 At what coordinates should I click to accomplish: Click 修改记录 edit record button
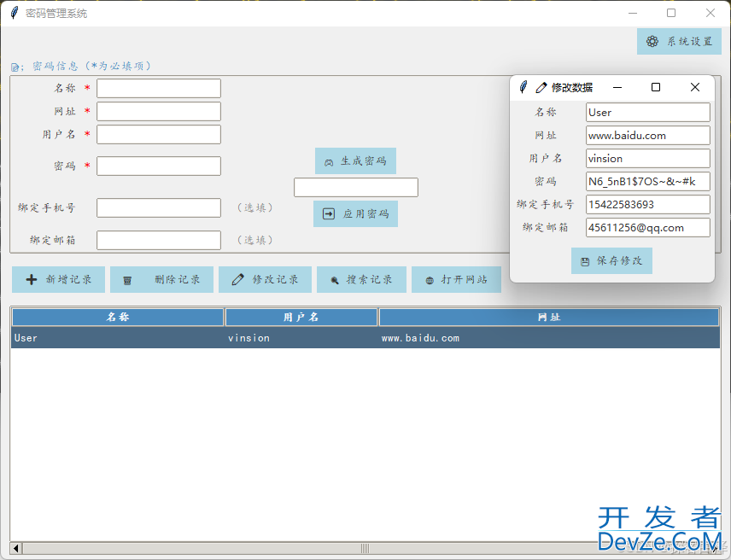point(265,279)
